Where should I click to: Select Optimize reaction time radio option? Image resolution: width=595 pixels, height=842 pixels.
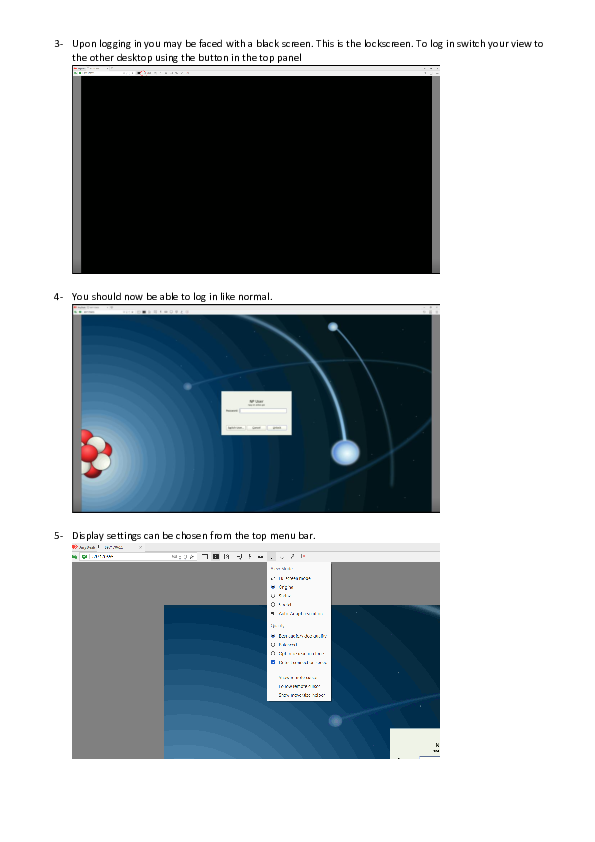[x=273, y=654]
